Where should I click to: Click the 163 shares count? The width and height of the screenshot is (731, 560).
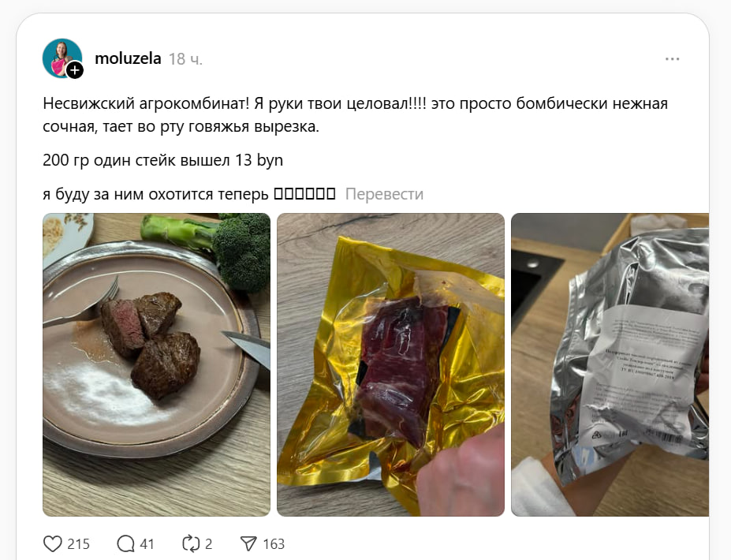274,544
